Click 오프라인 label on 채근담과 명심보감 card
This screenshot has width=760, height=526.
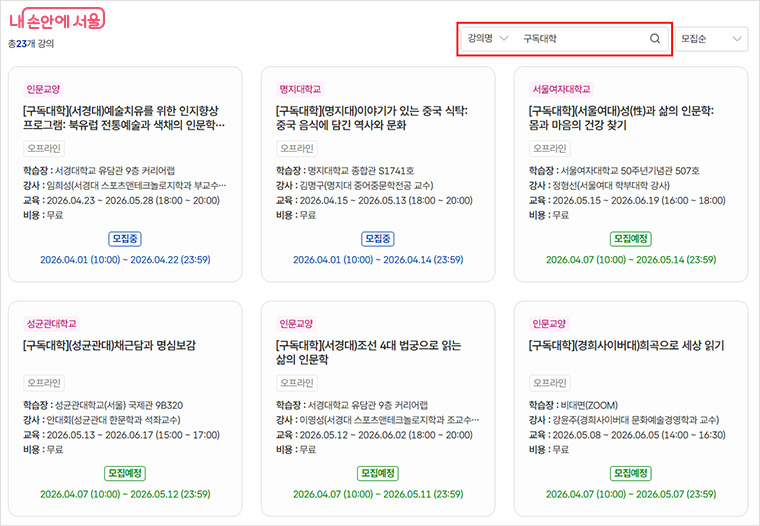point(44,383)
